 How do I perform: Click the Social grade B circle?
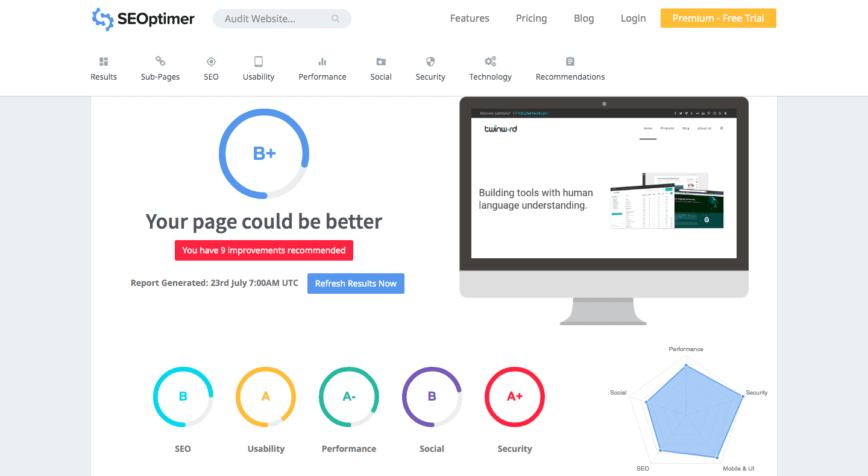point(432,397)
